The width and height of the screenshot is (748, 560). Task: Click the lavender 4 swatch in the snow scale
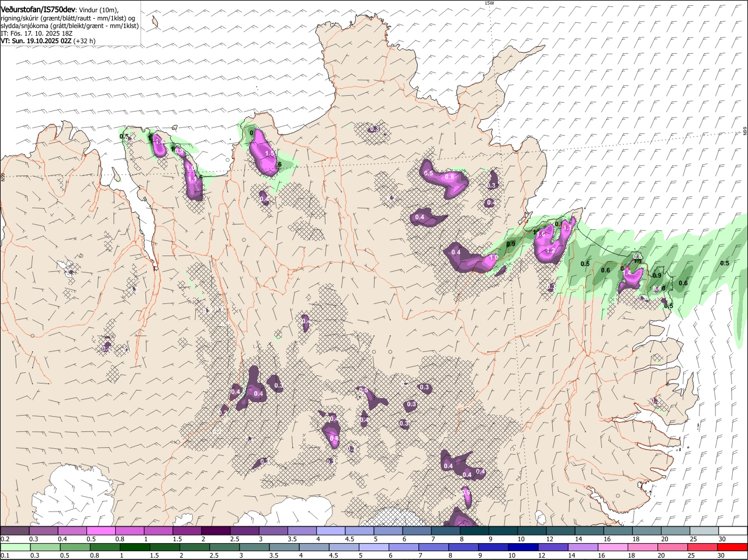click(x=330, y=530)
